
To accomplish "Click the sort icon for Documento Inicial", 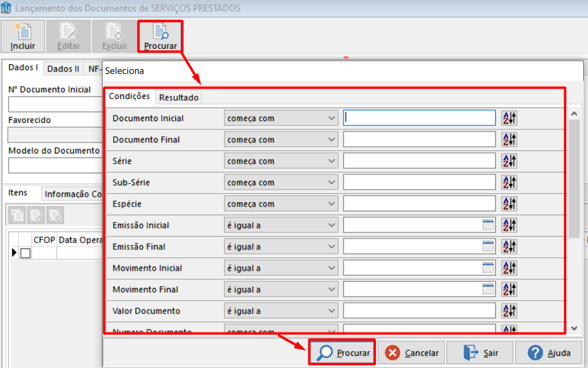I will point(509,119).
